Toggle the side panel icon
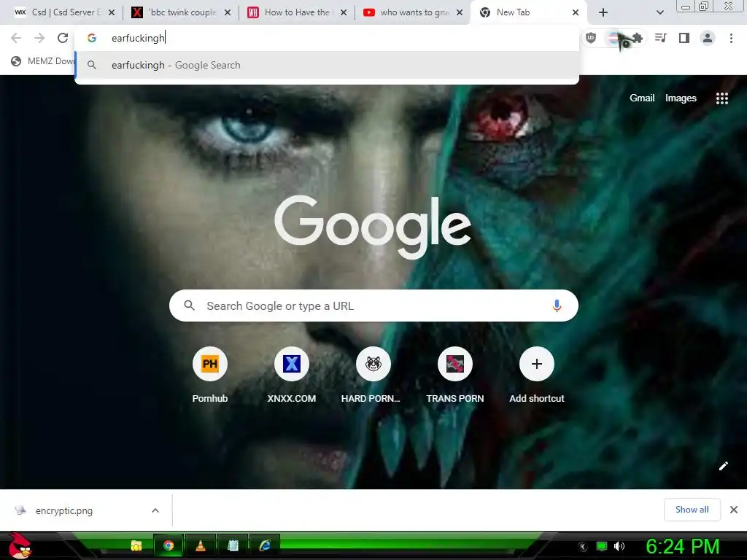The image size is (747, 560). [x=684, y=38]
